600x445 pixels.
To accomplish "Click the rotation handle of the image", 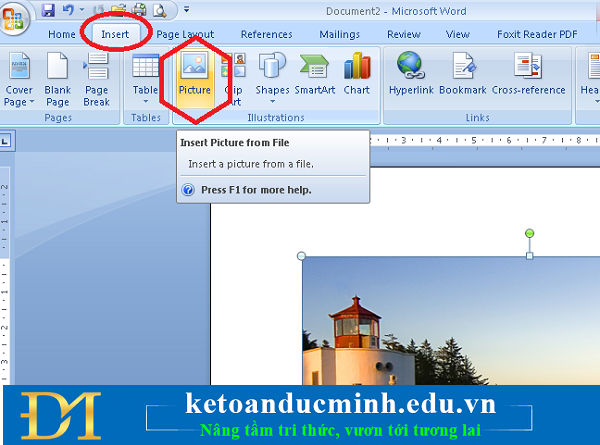I will (529, 233).
